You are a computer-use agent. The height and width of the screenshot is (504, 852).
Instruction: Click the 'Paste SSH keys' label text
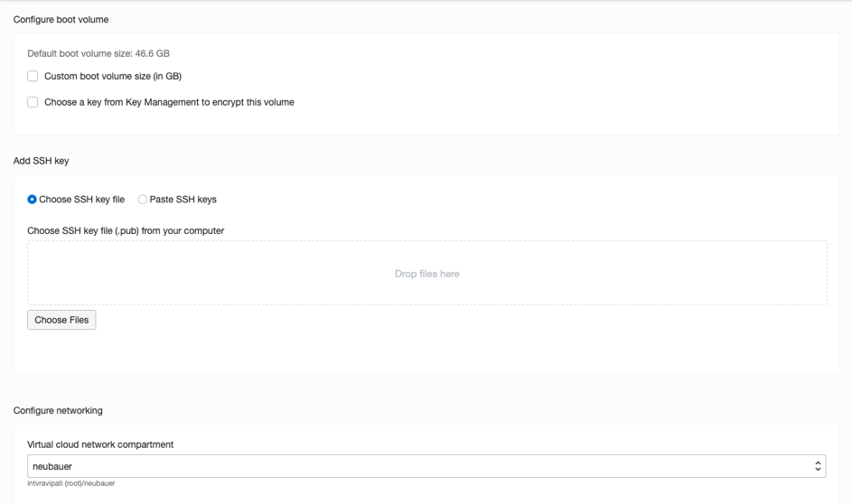click(x=183, y=200)
